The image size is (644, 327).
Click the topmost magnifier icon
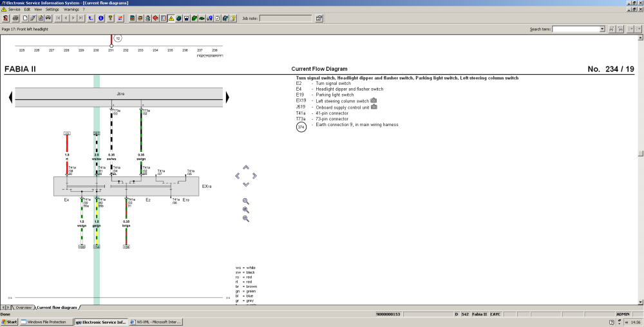(x=245, y=201)
